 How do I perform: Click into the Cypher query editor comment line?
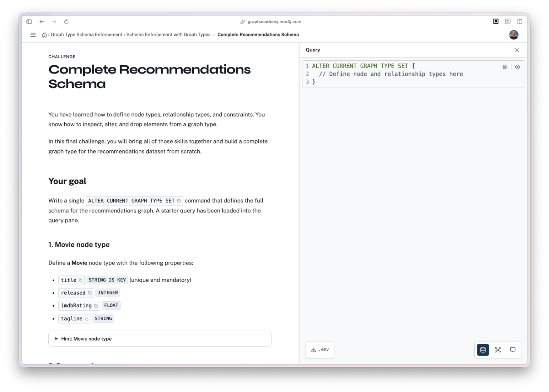(391, 74)
